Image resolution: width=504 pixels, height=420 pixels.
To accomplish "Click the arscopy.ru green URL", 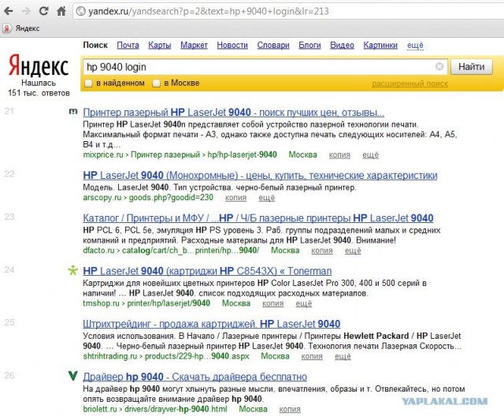I will (148, 198).
